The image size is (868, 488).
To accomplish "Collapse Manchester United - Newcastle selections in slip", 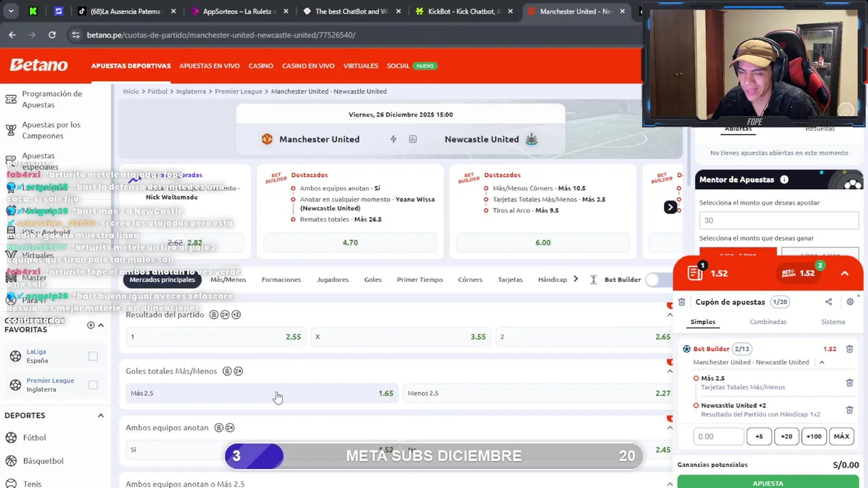I will coord(822,362).
